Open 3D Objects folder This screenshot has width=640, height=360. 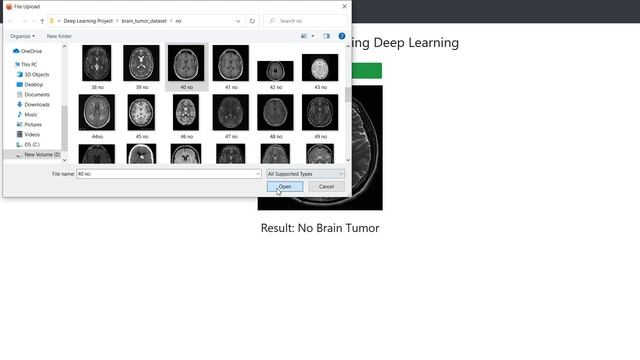coord(33,74)
